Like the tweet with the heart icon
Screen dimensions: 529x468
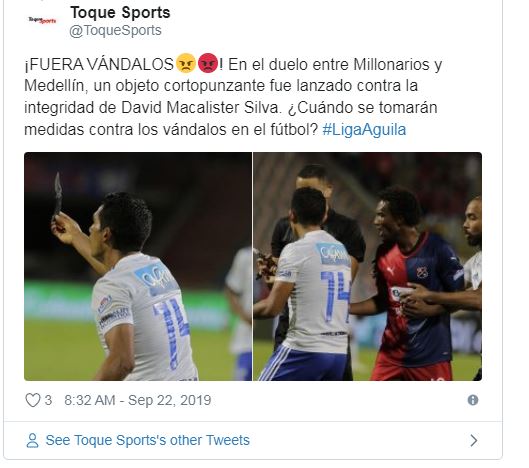tap(33, 400)
